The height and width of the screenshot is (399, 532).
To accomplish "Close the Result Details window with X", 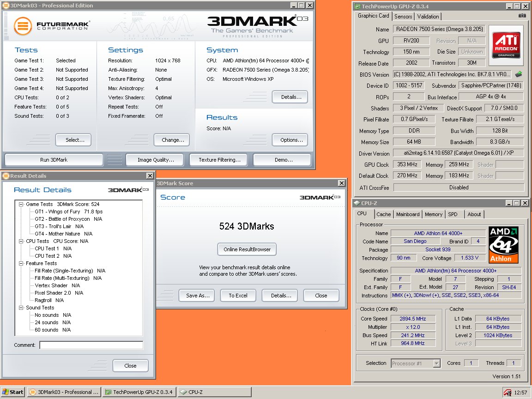I will click(150, 176).
